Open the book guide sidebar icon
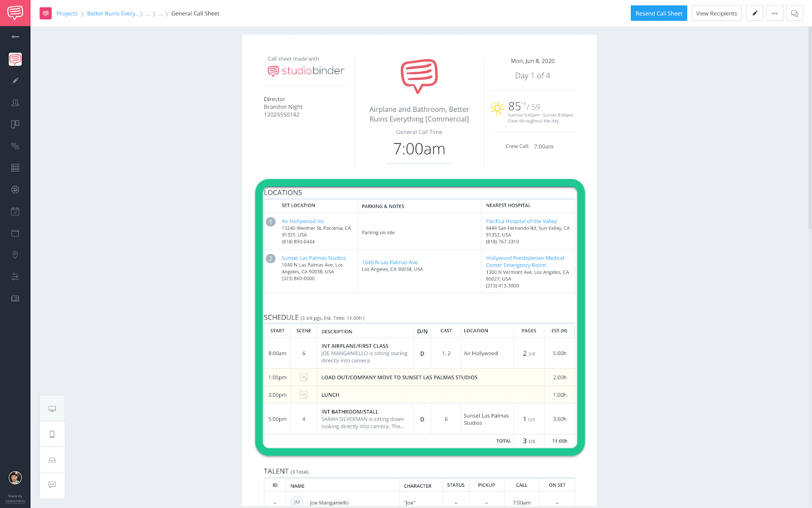Viewport: 812px width, 508px height. pyautogui.click(x=15, y=298)
